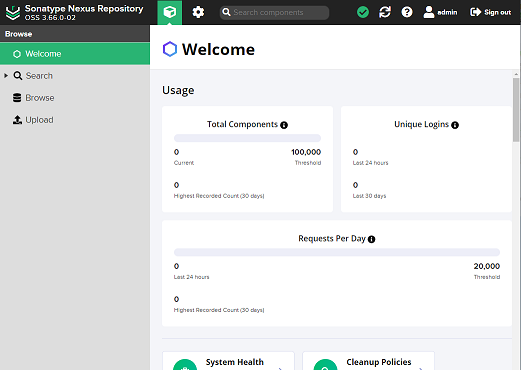
Task: Open Upload in the sidebar
Action: point(39,120)
